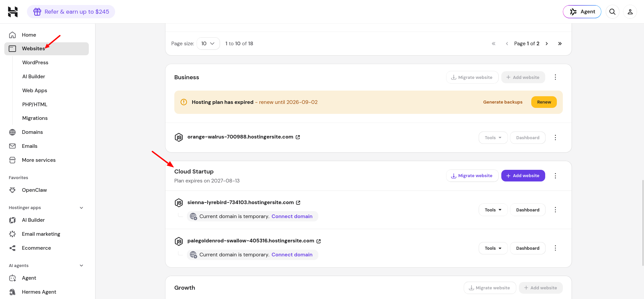Viewport: 644px width, 299px height.
Task: Open Dashboard for orange-walrus site
Action: (528, 138)
